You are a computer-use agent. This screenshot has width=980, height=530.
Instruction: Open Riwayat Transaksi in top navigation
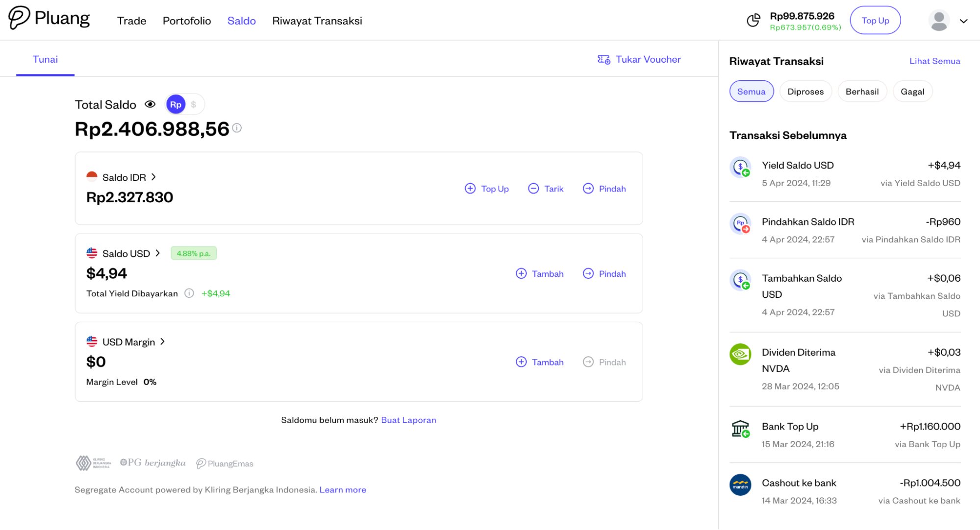point(317,21)
